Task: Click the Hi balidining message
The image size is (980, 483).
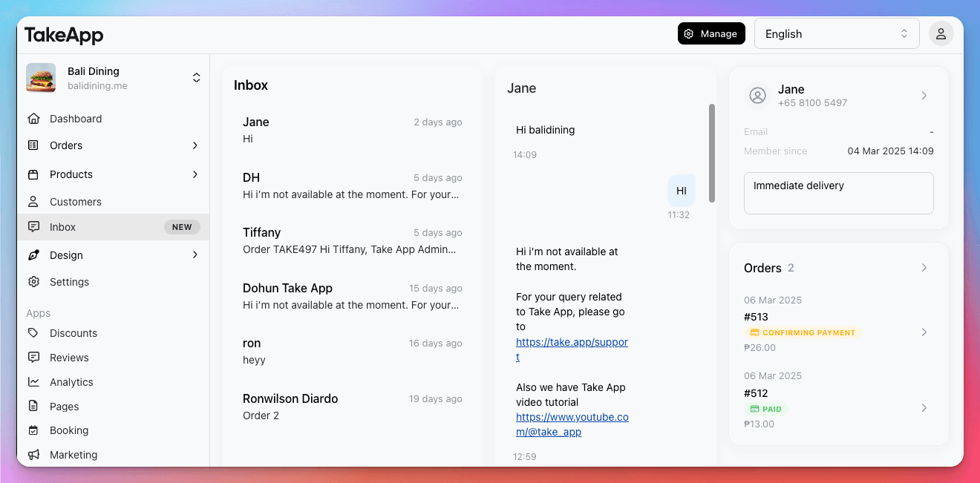Action: tap(546, 130)
